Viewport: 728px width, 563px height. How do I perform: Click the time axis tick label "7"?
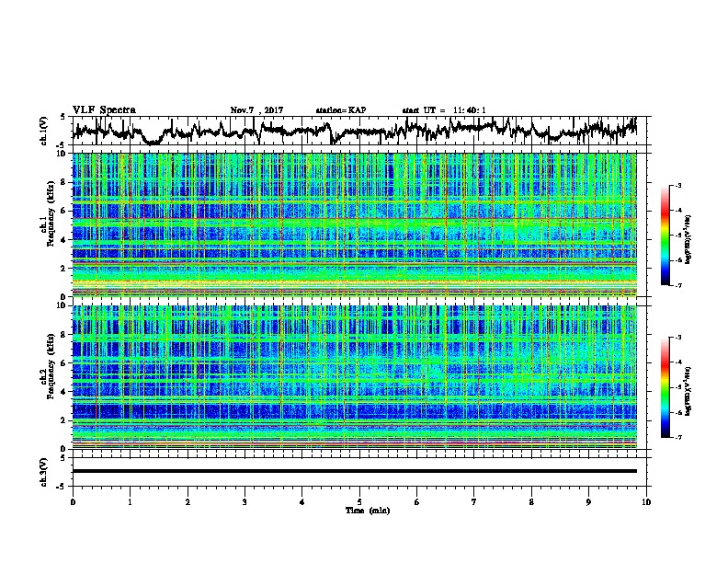coord(474,502)
